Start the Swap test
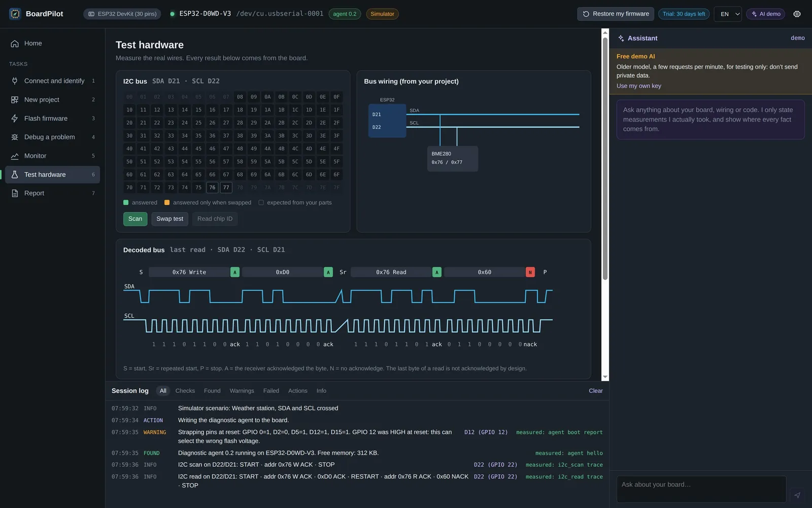Image resolution: width=812 pixels, height=508 pixels. pos(170,219)
